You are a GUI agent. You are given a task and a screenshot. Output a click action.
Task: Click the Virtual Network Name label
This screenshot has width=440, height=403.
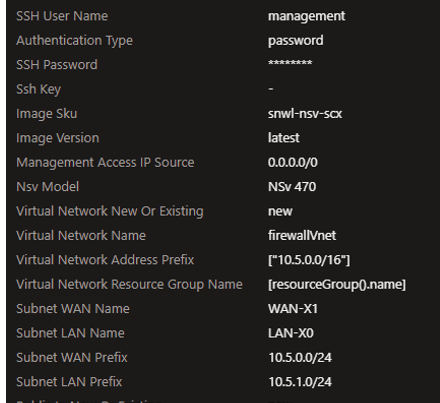81,235
